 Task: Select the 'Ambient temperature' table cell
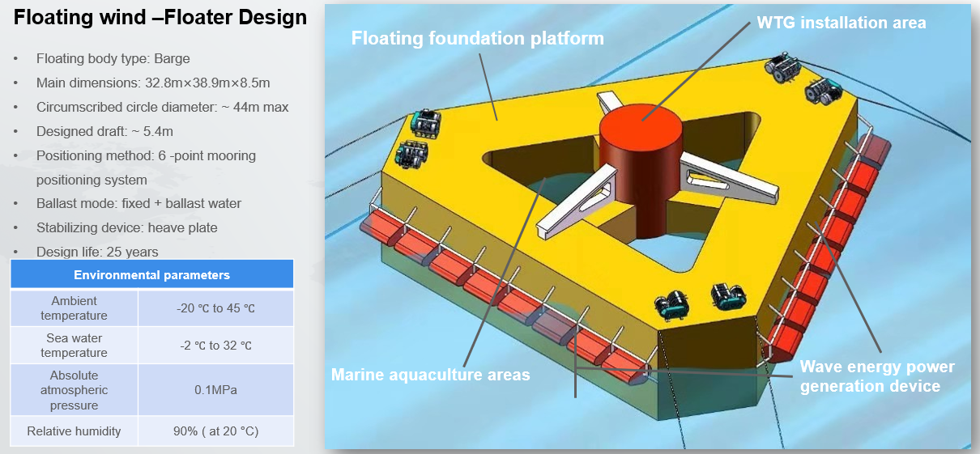[74, 308]
